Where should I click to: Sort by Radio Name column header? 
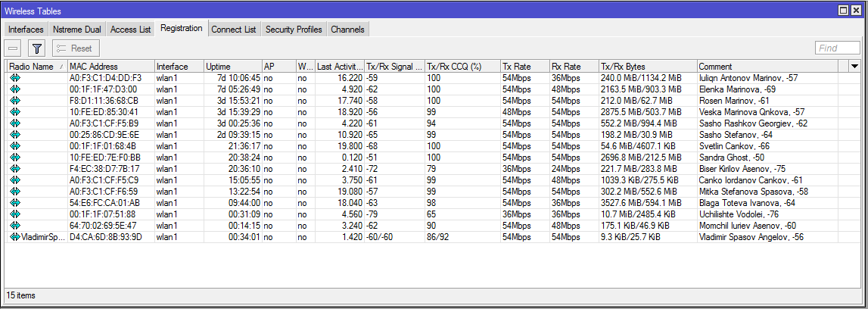36,67
